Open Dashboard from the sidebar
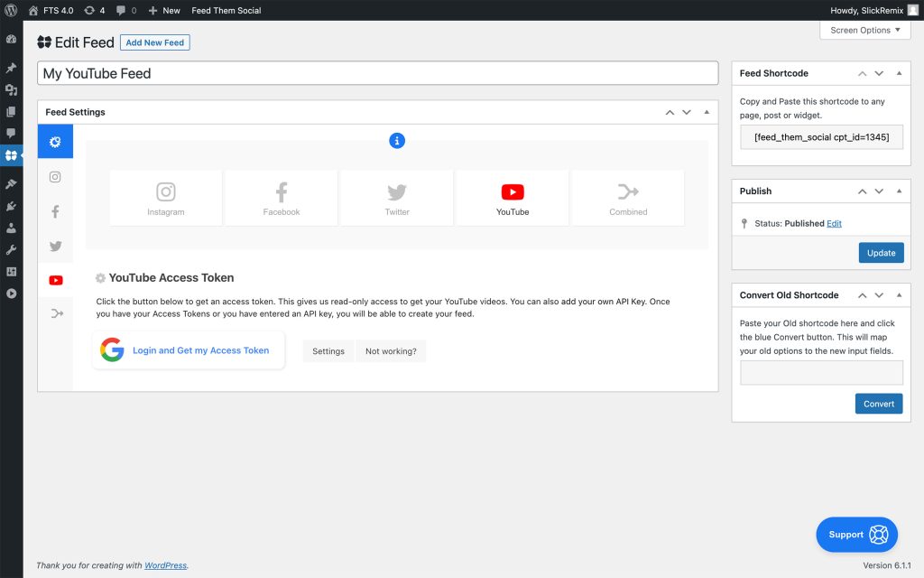 click(11, 39)
